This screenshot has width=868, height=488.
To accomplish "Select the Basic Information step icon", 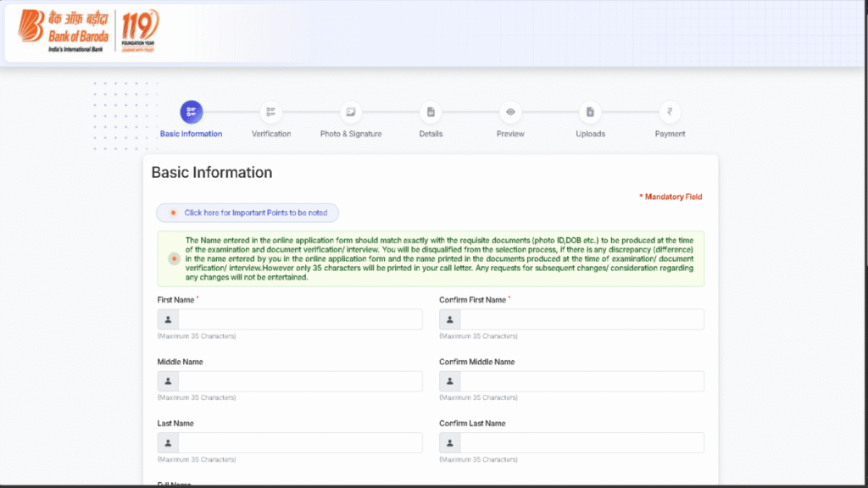I will 191,112.
